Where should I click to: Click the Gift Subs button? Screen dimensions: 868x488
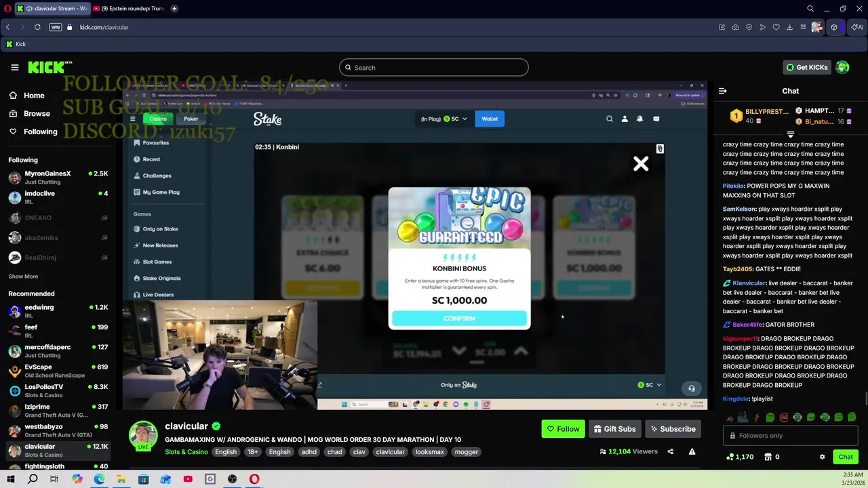click(614, 429)
